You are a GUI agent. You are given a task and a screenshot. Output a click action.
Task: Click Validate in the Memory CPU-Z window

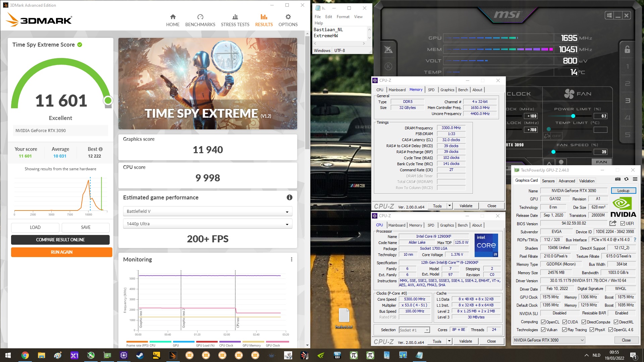click(466, 206)
